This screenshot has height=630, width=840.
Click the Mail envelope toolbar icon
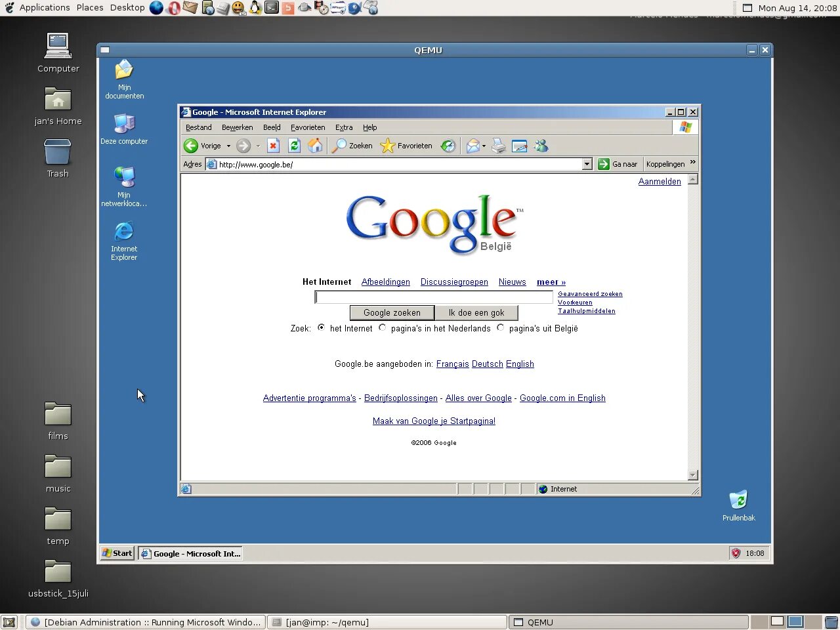472,146
